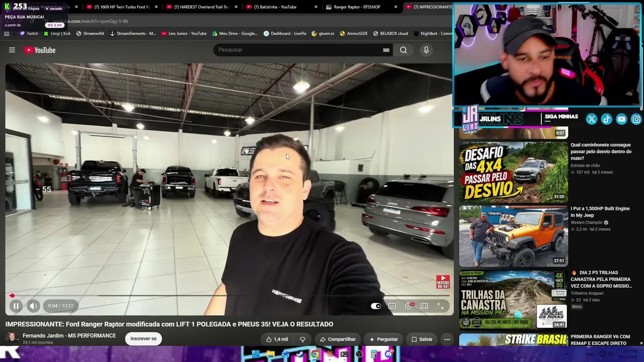Open the StreamElements bookmark

[x=133, y=34]
